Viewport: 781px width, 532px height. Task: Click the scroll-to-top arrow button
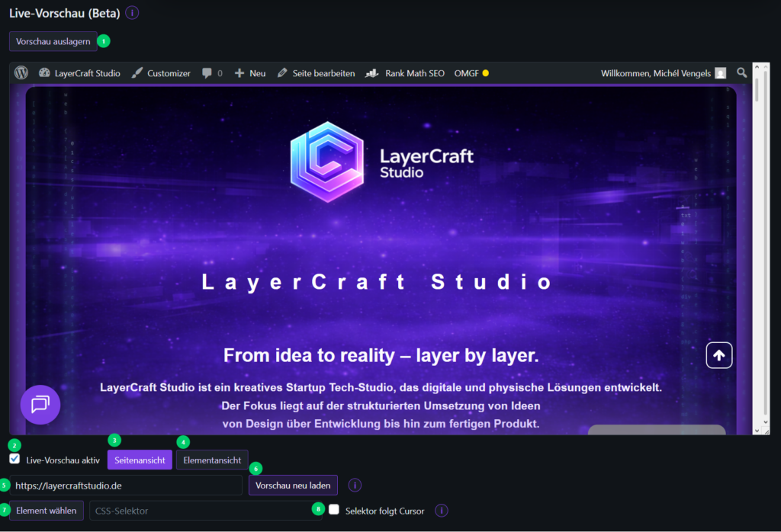click(718, 355)
